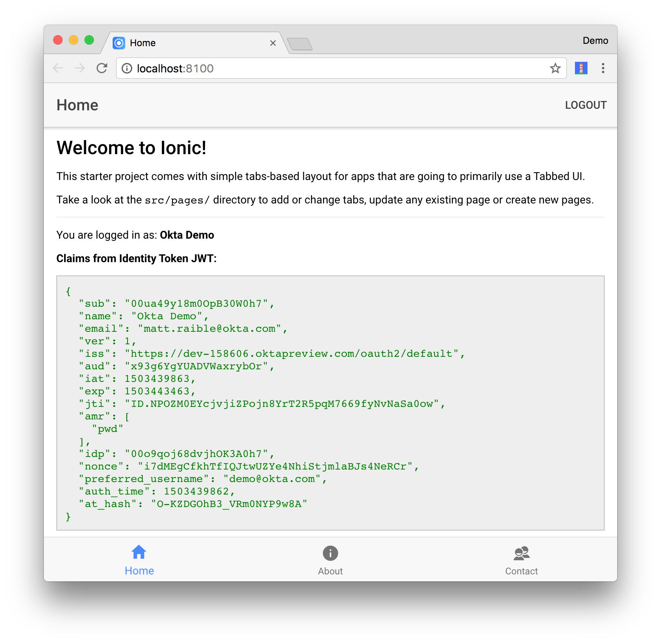Click the Demo profile button
Image resolution: width=661 pixels, height=644 pixels.
[x=595, y=41]
